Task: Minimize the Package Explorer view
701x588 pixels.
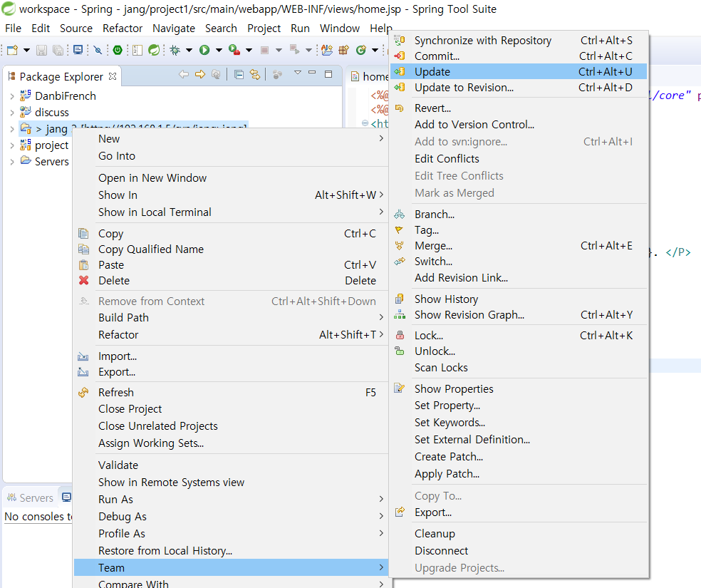Action: 312,73
